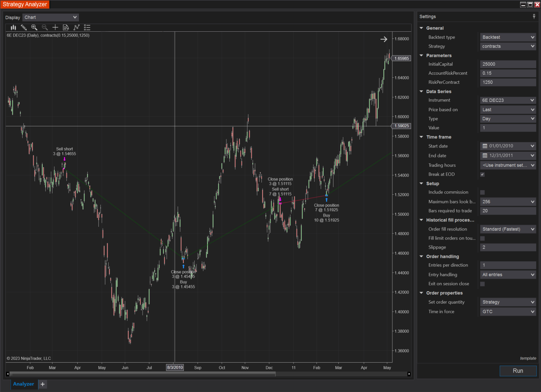The width and height of the screenshot is (541, 392).
Task: Open the Display dropdown showing Chart
Action: coord(51,17)
